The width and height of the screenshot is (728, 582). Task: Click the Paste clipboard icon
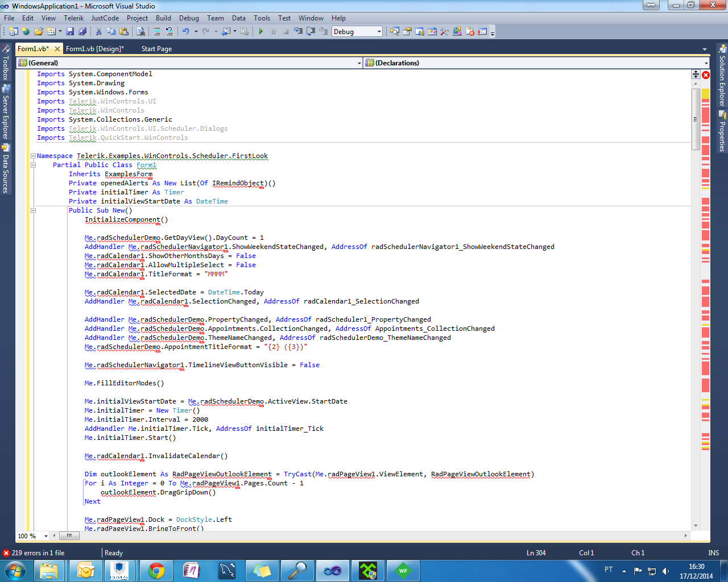123,32
